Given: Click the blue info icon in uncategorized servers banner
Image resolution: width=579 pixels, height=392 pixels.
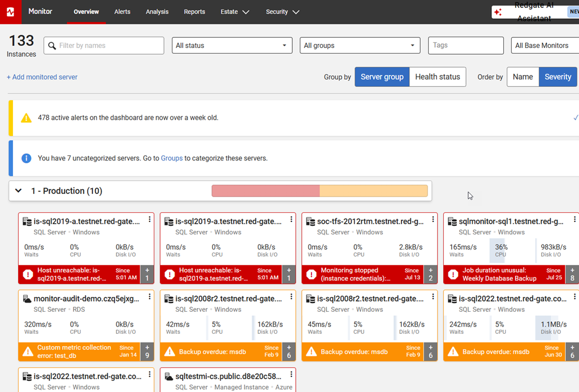Looking at the screenshot, I should pos(26,158).
